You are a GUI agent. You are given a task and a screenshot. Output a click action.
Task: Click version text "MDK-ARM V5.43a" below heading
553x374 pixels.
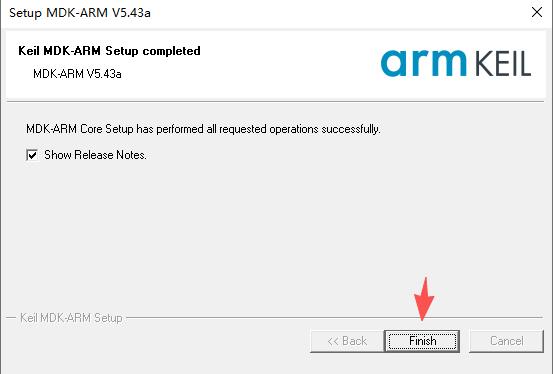[77, 74]
